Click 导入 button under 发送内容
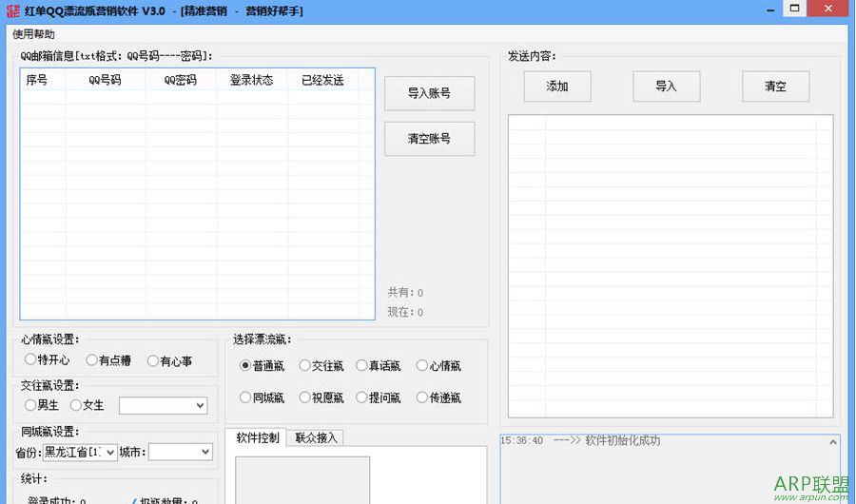The width and height of the screenshot is (856, 504). pos(666,87)
